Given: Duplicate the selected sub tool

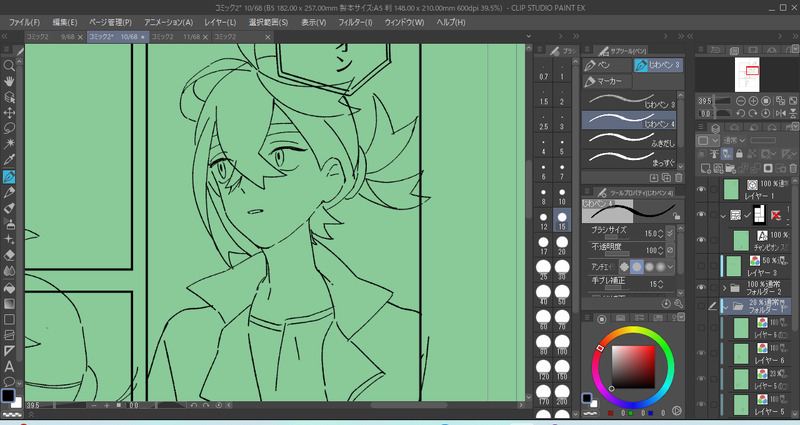Looking at the screenshot, I should (666, 178).
